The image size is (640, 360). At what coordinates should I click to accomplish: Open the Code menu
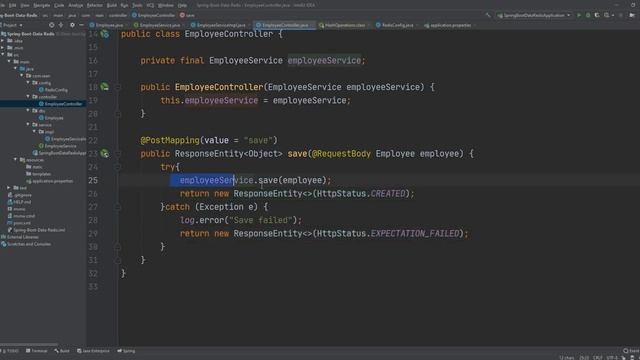point(59,5)
